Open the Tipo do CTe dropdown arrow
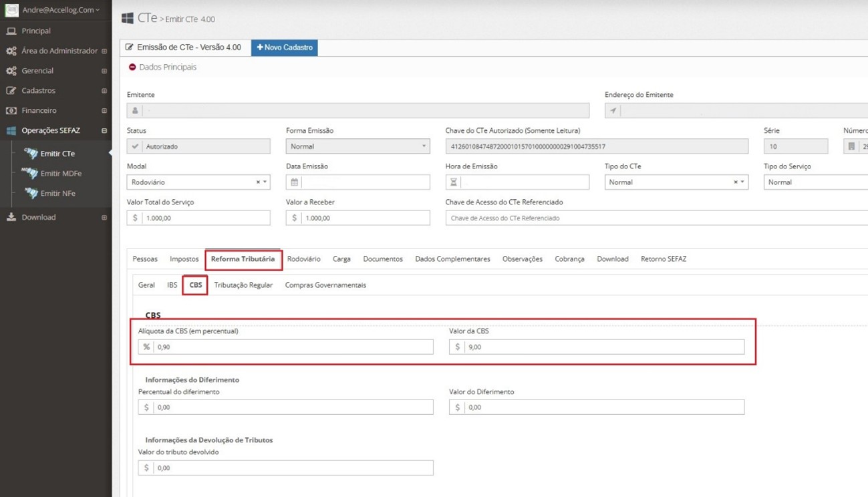 [x=742, y=182]
